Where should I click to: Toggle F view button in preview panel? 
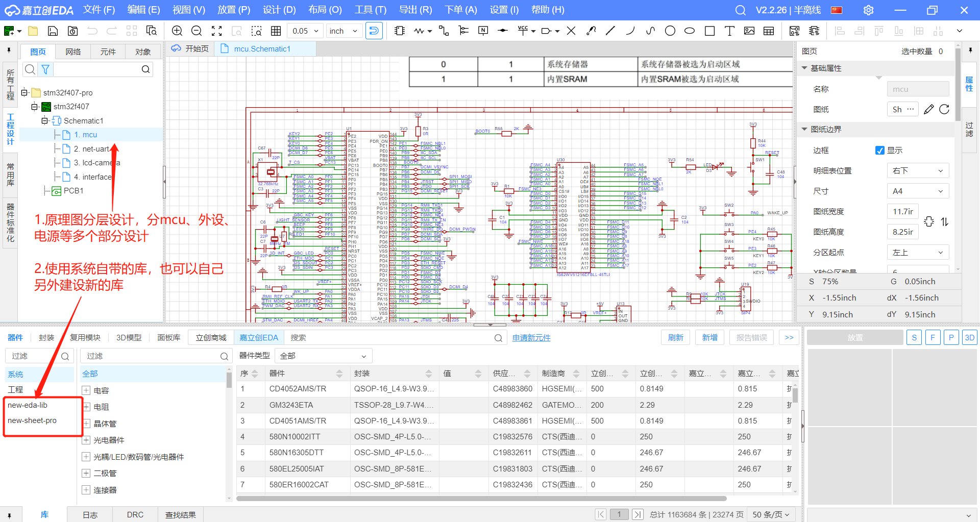[x=933, y=337]
